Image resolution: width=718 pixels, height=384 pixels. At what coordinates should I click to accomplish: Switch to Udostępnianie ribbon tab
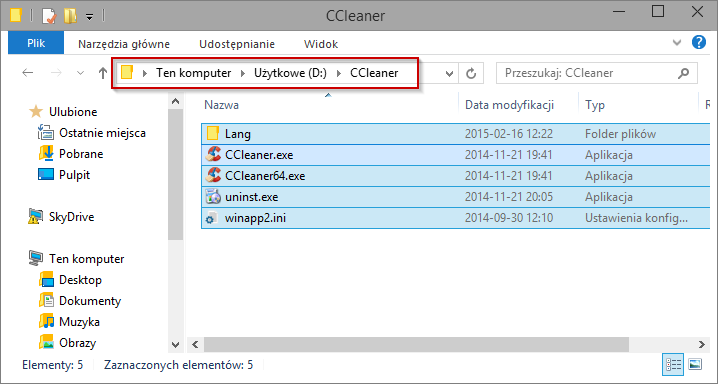(237, 44)
